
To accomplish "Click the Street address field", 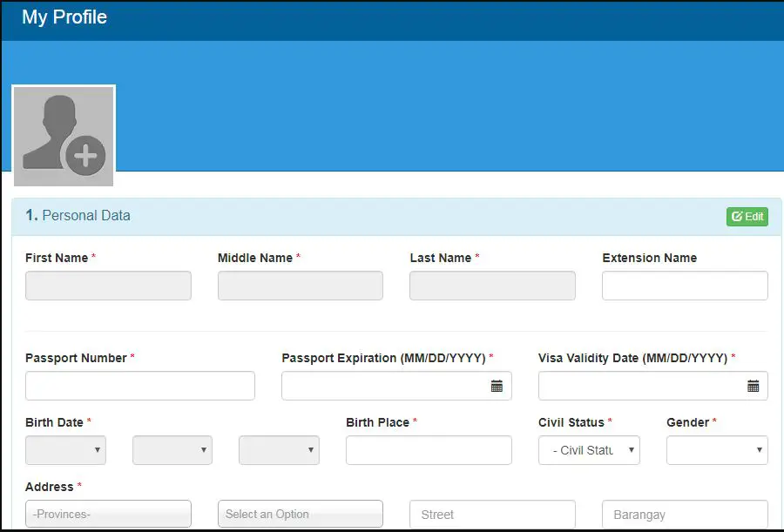I will [x=492, y=515].
